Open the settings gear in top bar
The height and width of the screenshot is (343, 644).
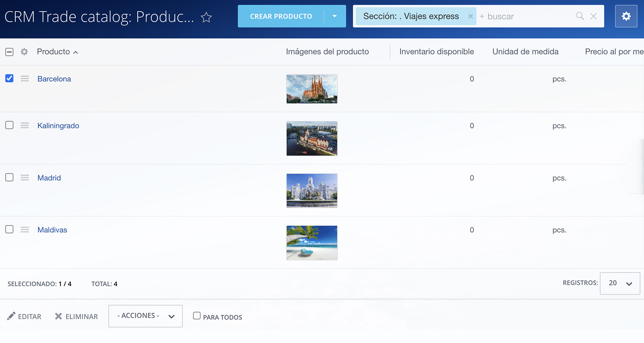[x=626, y=16]
